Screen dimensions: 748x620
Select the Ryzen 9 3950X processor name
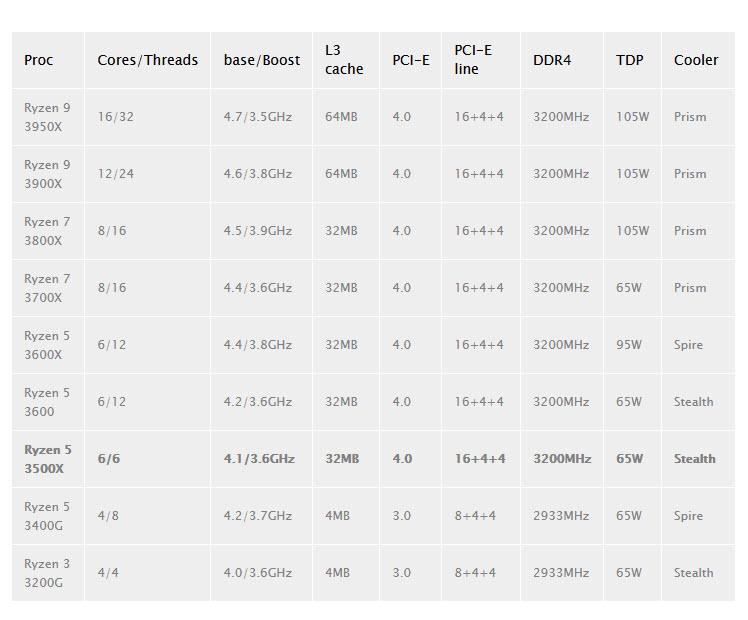coord(47,117)
